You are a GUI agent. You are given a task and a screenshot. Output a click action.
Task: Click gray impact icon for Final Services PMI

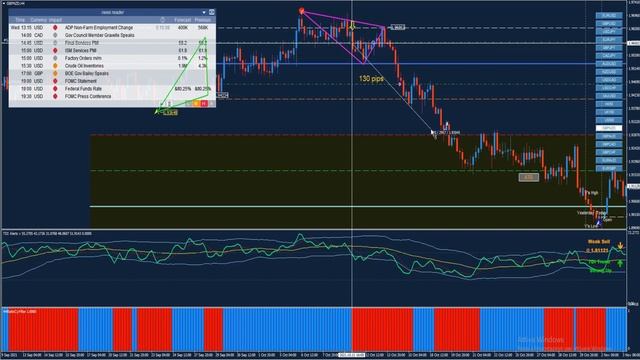[55, 42]
